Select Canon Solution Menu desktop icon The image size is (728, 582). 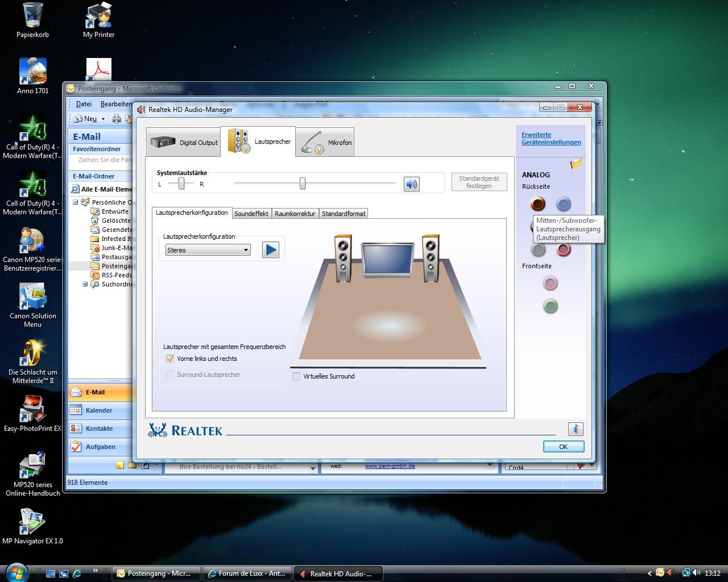(x=32, y=305)
